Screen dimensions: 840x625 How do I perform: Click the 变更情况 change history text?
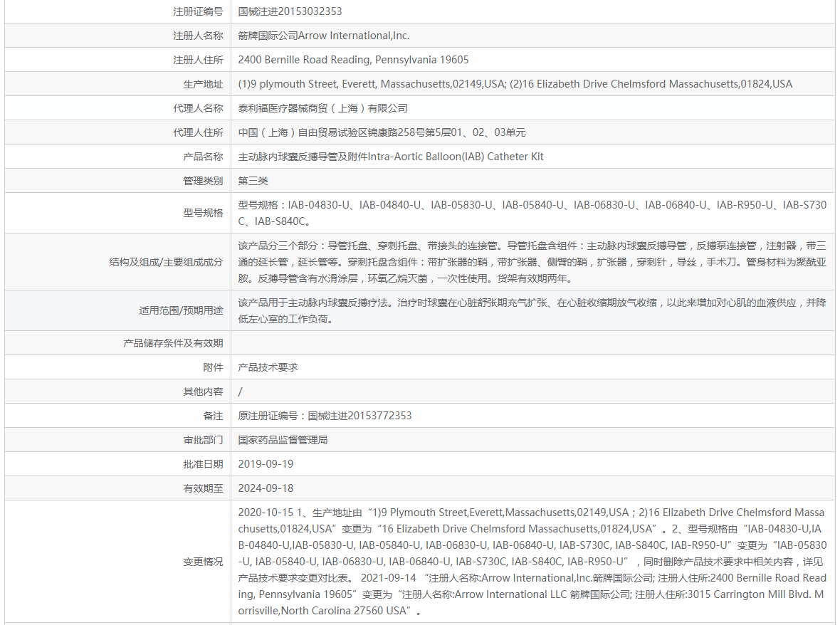(532, 561)
